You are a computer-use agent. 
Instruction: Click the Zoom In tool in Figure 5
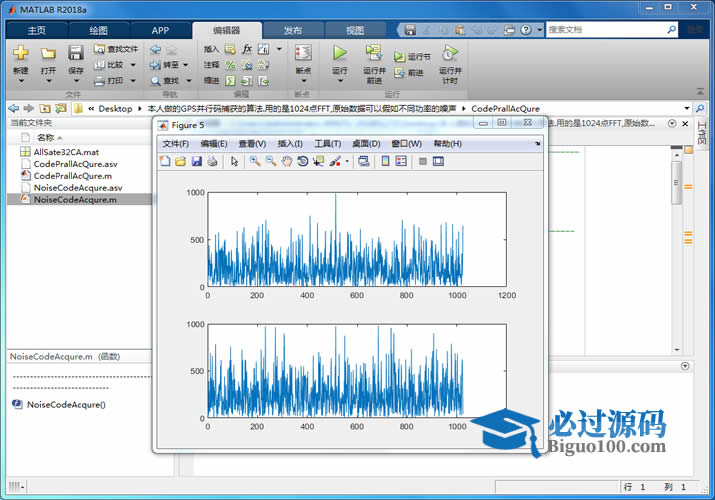coord(256,161)
